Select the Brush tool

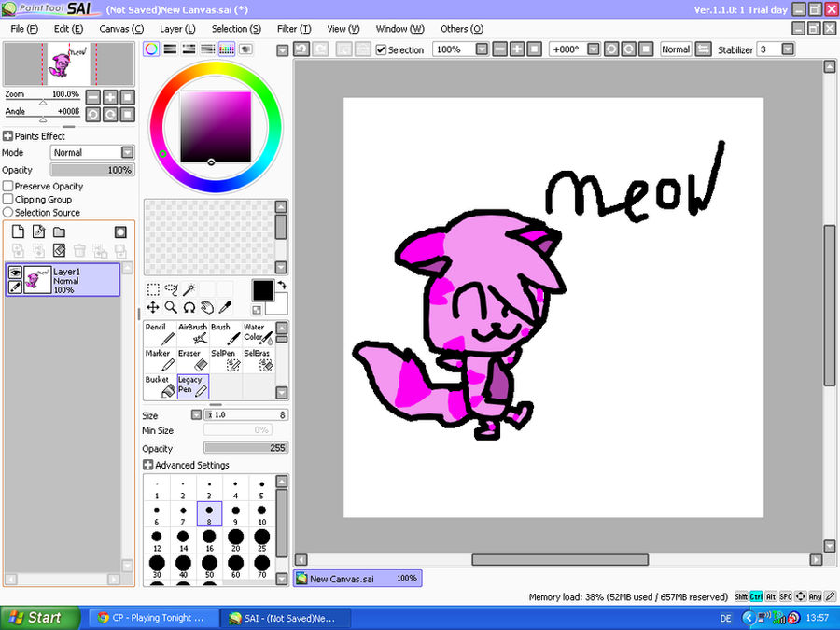pyautogui.click(x=226, y=333)
